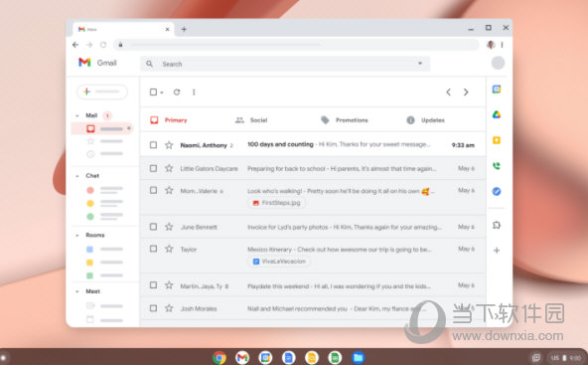Open Google Docs from the shelf
This screenshot has width=588, height=365.
pos(288,357)
